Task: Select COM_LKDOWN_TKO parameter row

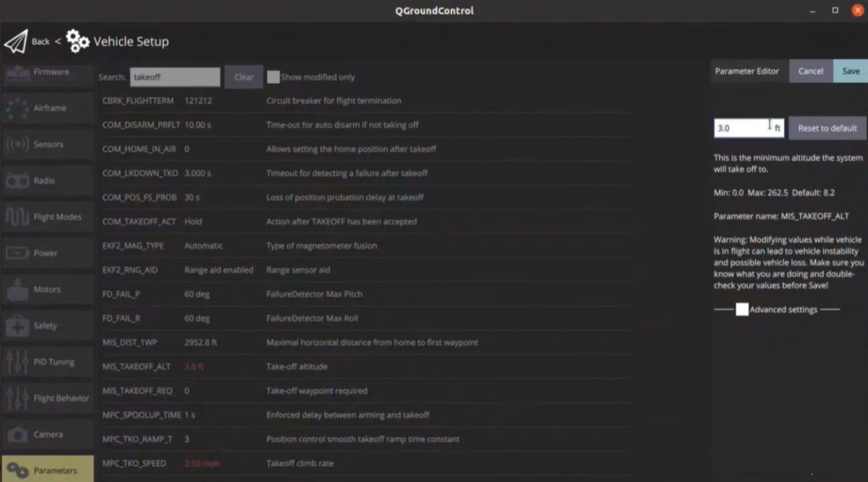Action: pos(365,173)
